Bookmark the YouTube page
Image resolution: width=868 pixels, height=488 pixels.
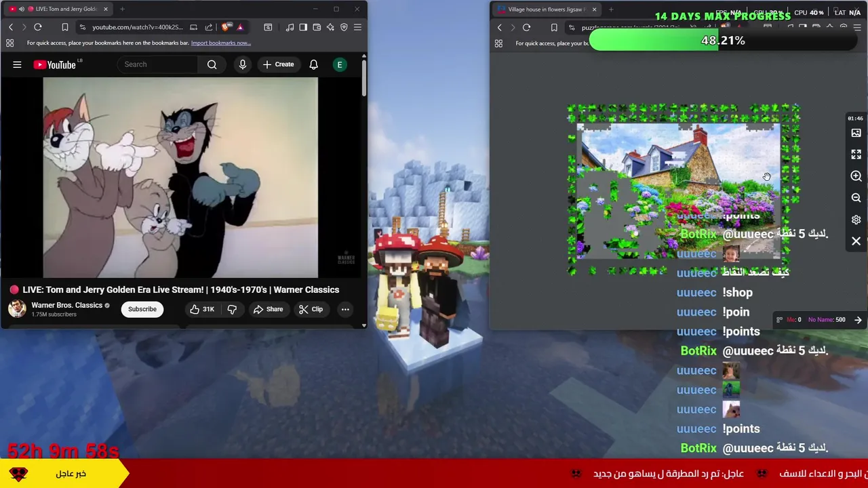(65, 27)
